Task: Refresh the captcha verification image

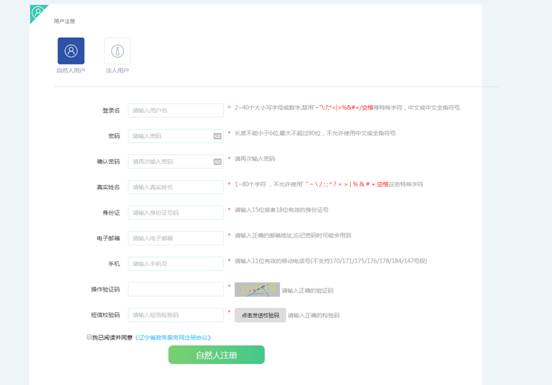Action: click(x=257, y=290)
